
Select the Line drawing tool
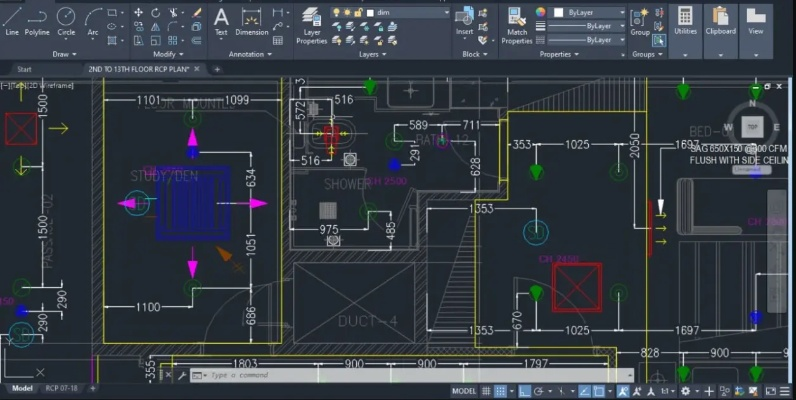(11, 19)
